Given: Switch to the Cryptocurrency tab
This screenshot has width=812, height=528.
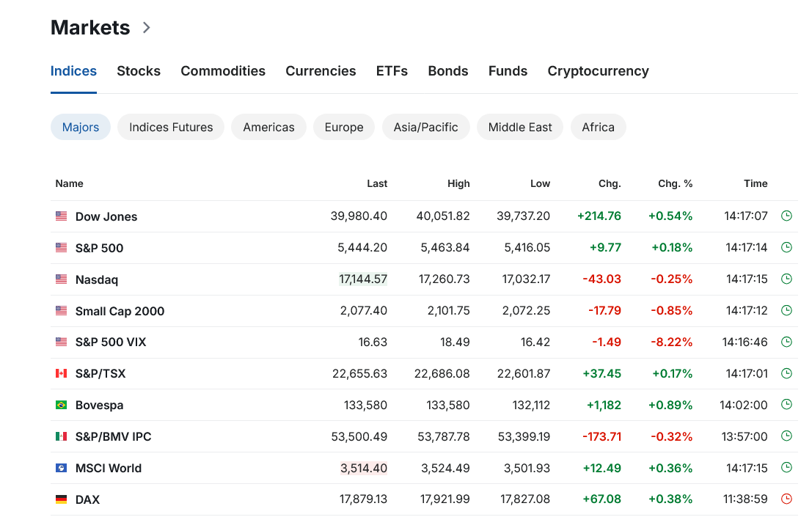Looking at the screenshot, I should click(x=598, y=71).
